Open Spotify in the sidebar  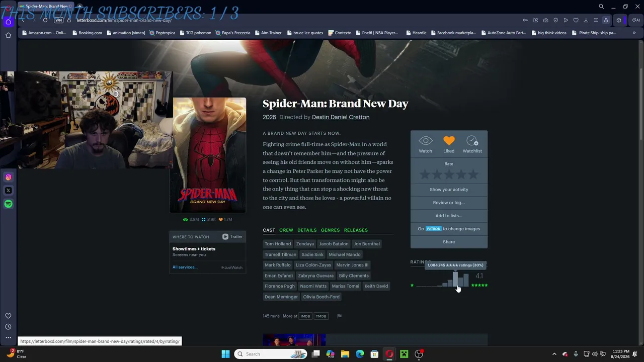click(x=8, y=204)
